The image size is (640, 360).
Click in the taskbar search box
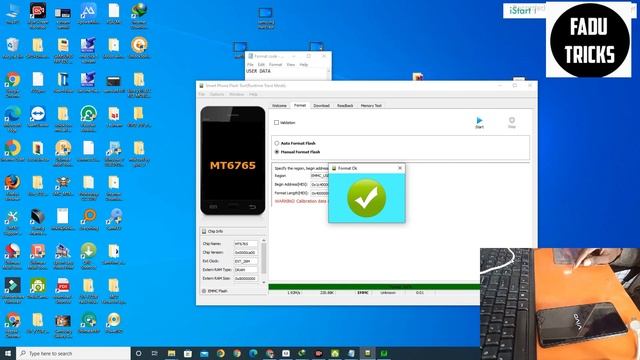click(x=73, y=353)
